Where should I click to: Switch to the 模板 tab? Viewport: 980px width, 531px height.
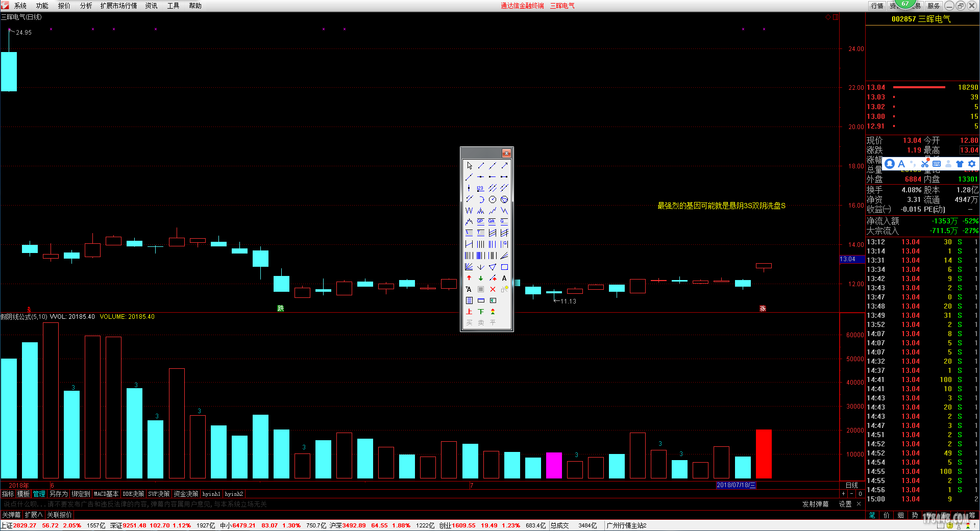tap(23, 494)
